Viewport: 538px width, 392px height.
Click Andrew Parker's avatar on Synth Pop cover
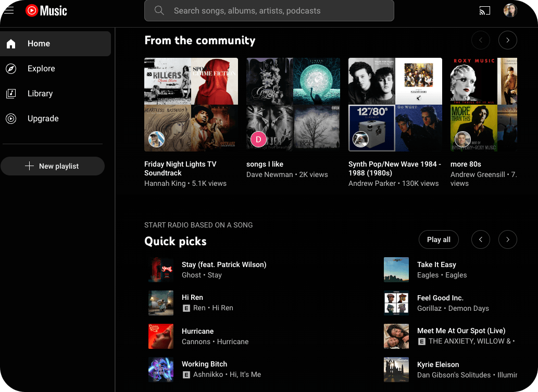360,139
